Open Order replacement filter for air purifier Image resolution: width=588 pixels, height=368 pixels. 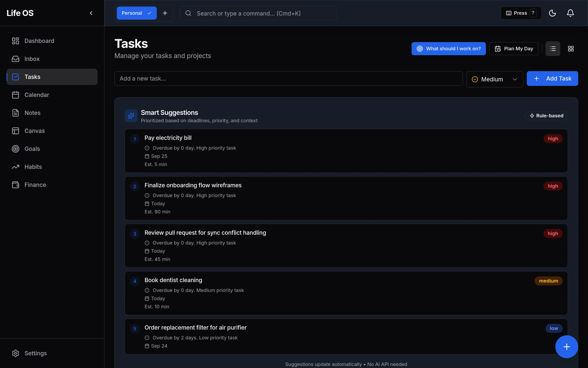[346, 336]
